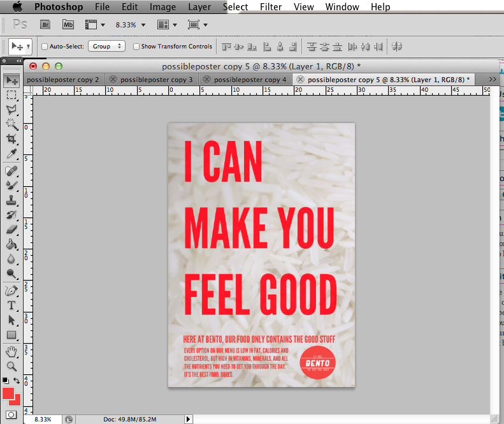Open the Layer menu
Screen dimensions: 504x424
(x=199, y=7)
